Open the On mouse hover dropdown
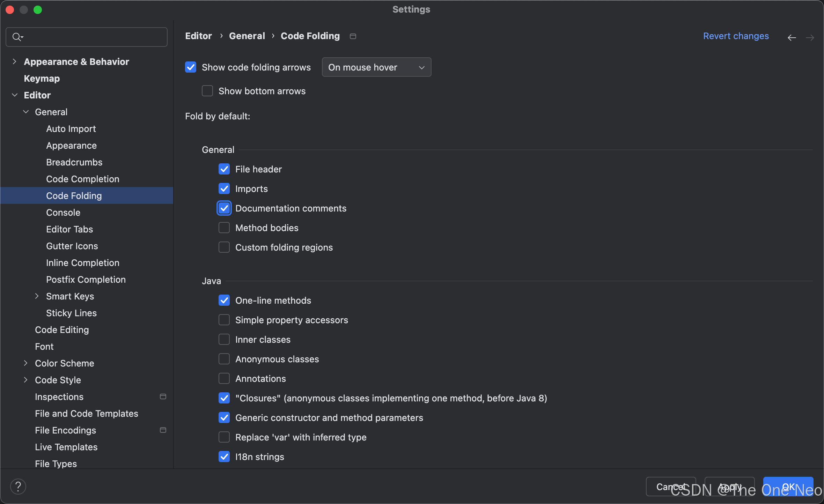This screenshot has height=504, width=824. (376, 67)
